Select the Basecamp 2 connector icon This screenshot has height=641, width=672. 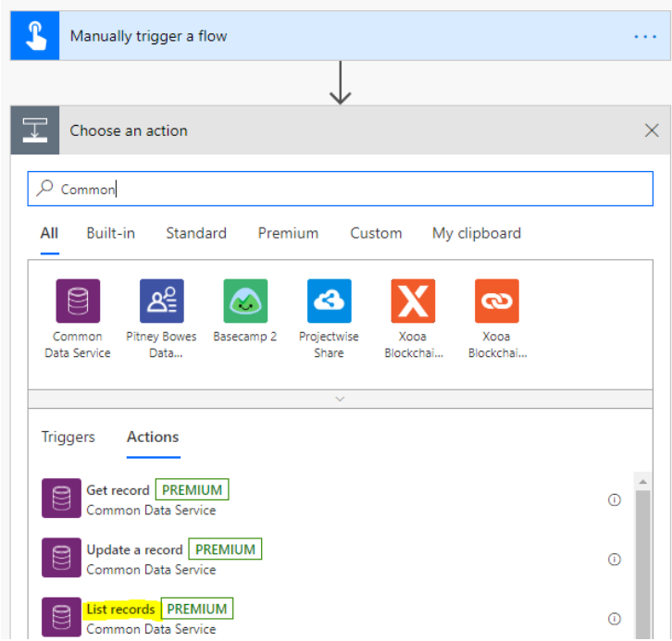click(x=245, y=301)
